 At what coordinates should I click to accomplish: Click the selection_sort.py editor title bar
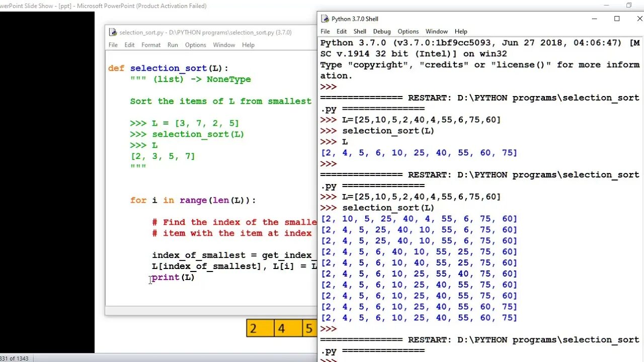point(211,32)
